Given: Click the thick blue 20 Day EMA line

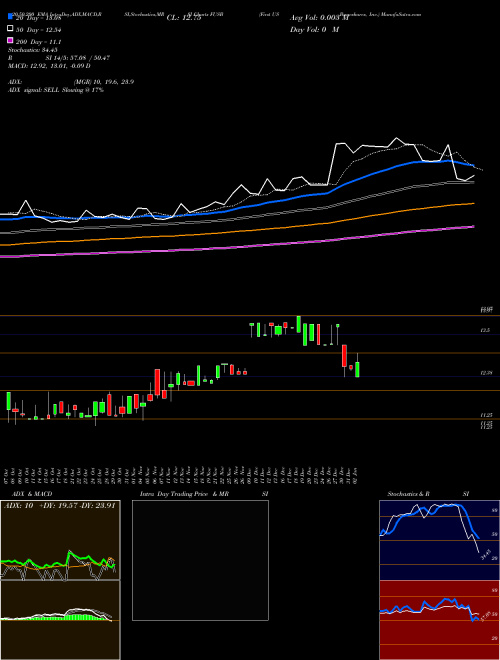Looking at the screenshot, I should [x=236, y=207].
